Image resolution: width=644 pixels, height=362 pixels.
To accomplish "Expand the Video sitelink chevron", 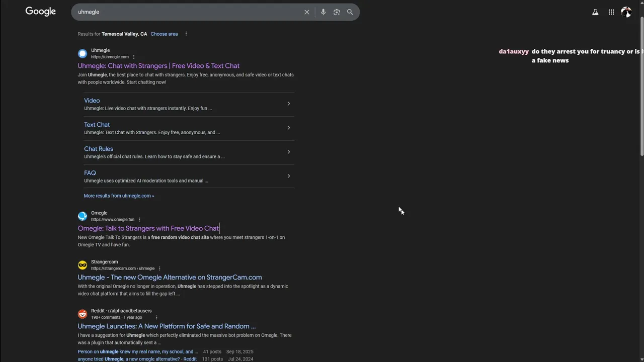I will tap(289, 104).
